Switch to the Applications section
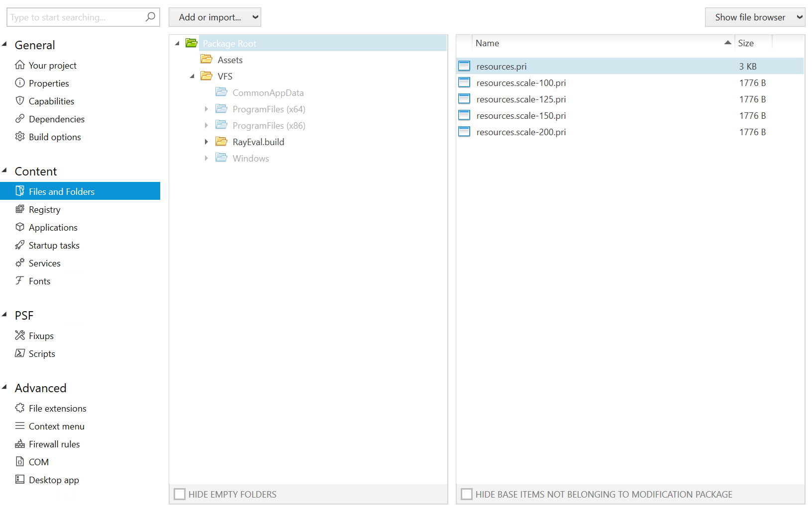 (x=53, y=227)
